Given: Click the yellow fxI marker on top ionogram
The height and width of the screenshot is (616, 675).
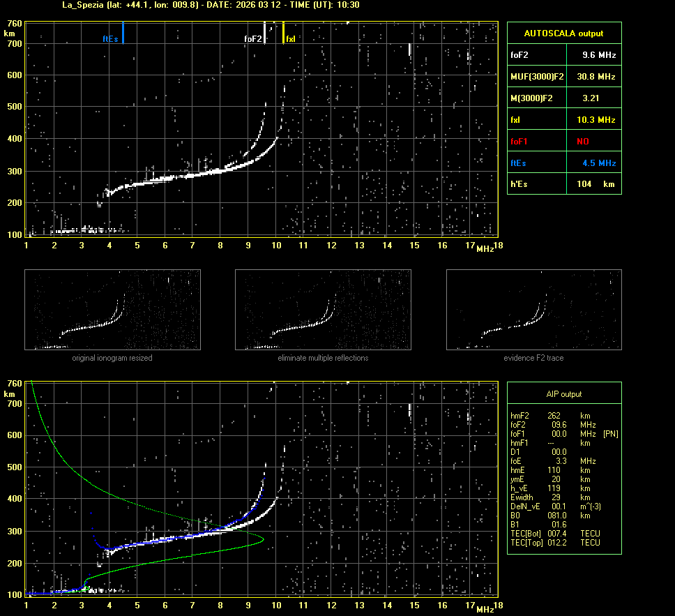Looking at the screenshot, I should pyautogui.click(x=283, y=33).
